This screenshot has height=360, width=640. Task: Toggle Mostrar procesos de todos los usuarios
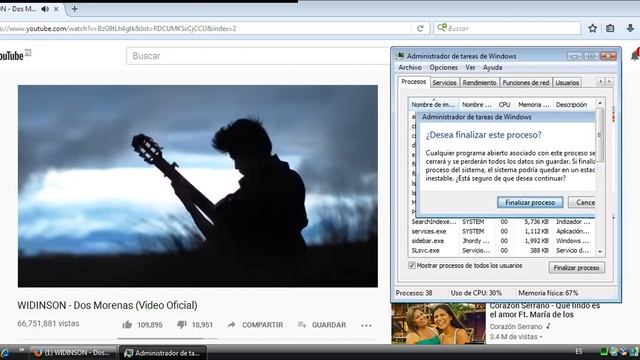coord(412,265)
